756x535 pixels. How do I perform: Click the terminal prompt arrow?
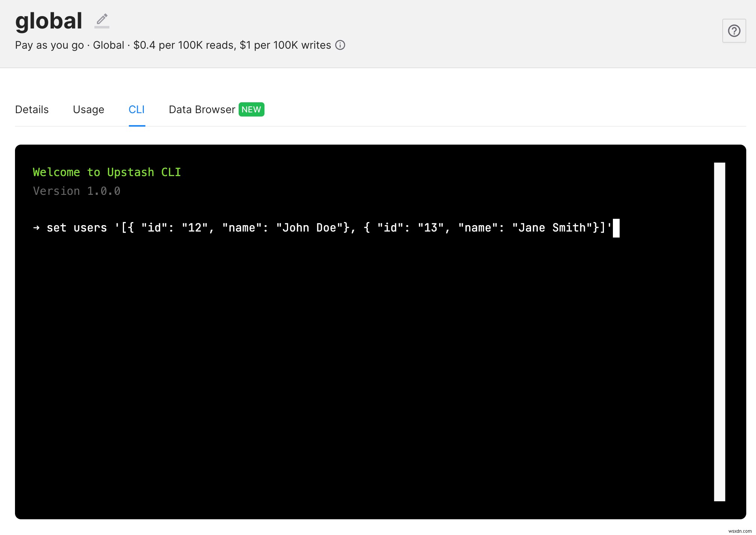(x=36, y=227)
